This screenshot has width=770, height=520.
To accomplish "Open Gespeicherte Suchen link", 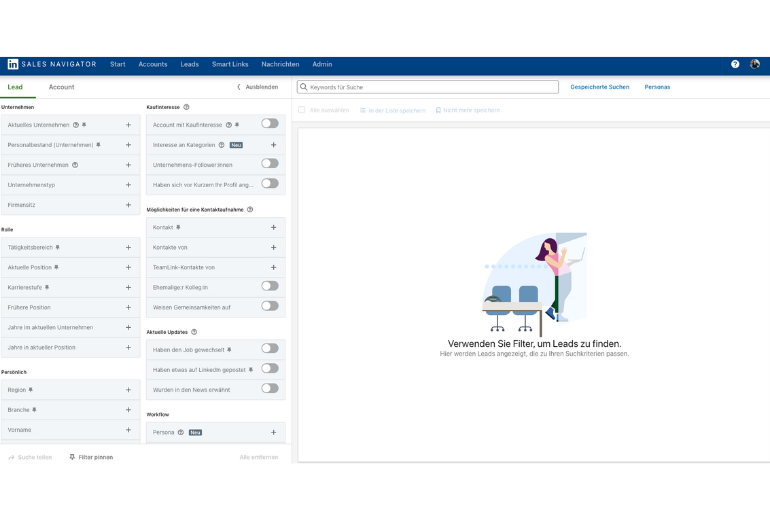I will point(600,87).
